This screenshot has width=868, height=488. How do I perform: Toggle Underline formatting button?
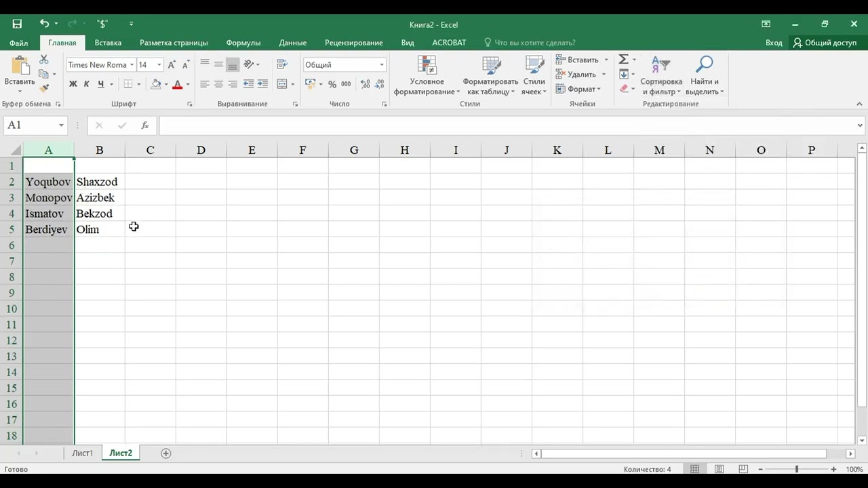tap(100, 84)
